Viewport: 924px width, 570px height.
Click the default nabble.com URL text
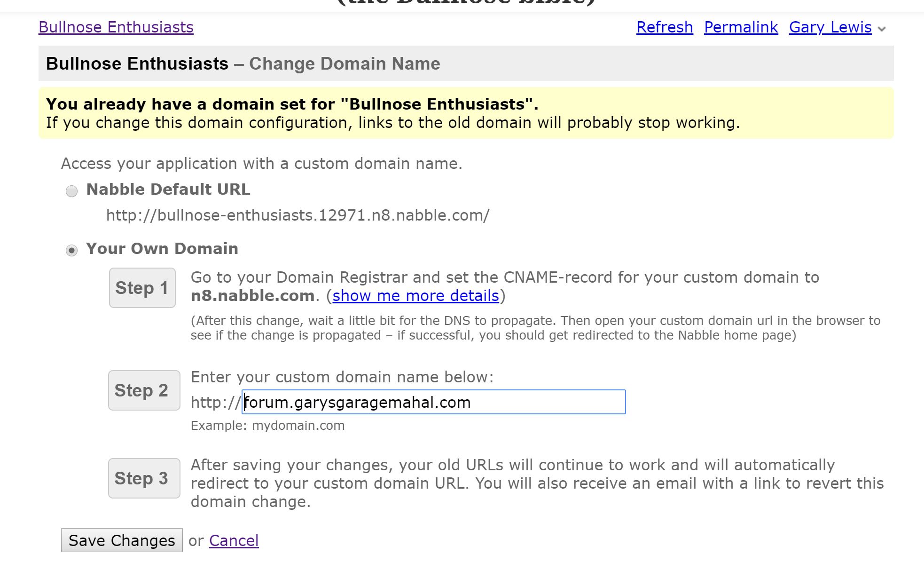298,215
